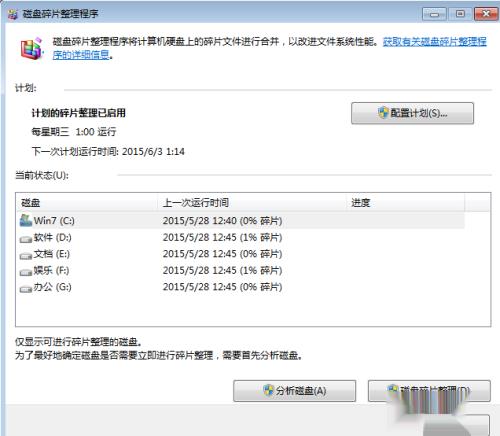The height and width of the screenshot is (436, 500).
Task: Click the 软件 (D:) drive icon
Action: [x=26, y=239]
